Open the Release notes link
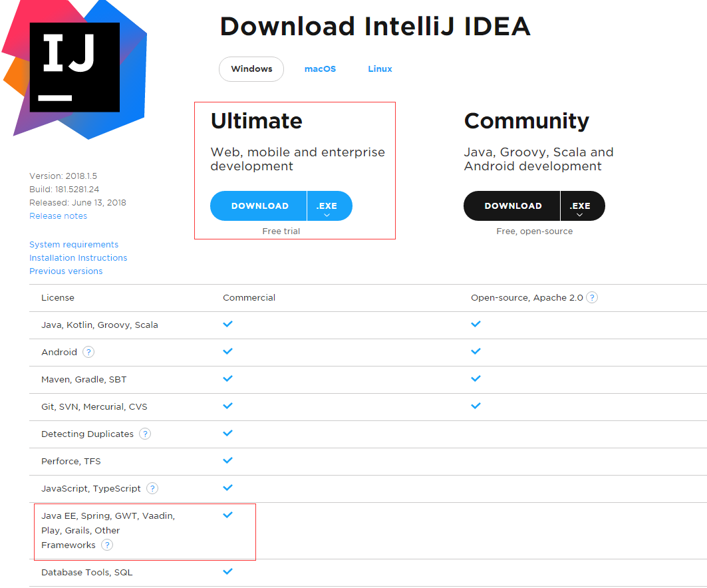 (x=58, y=216)
